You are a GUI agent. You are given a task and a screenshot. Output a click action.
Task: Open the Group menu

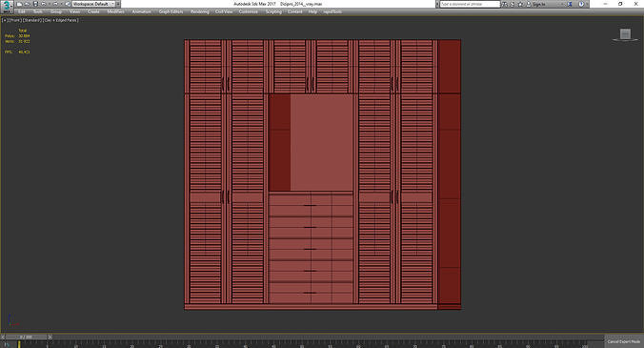(x=56, y=11)
